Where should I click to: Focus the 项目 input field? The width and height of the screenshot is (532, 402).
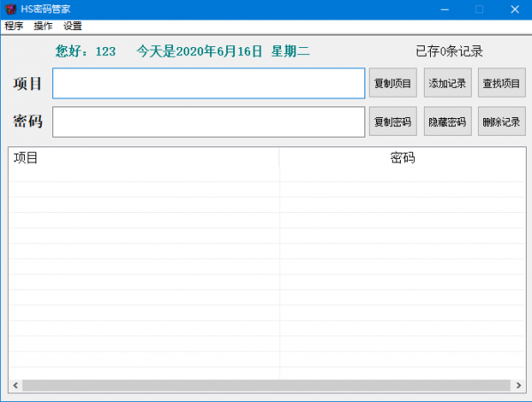pyautogui.click(x=208, y=83)
